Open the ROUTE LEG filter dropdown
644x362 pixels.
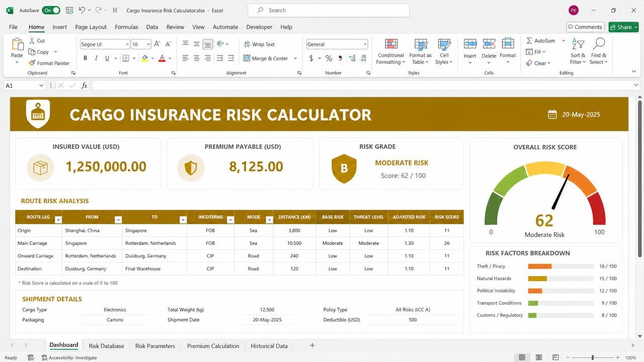click(x=58, y=220)
